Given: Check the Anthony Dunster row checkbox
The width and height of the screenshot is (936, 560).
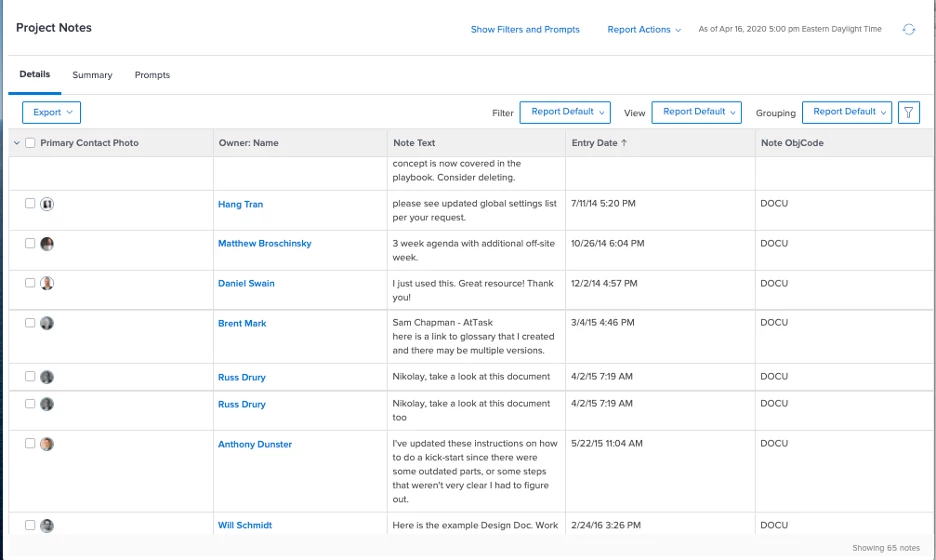Looking at the screenshot, I should click(x=30, y=443).
